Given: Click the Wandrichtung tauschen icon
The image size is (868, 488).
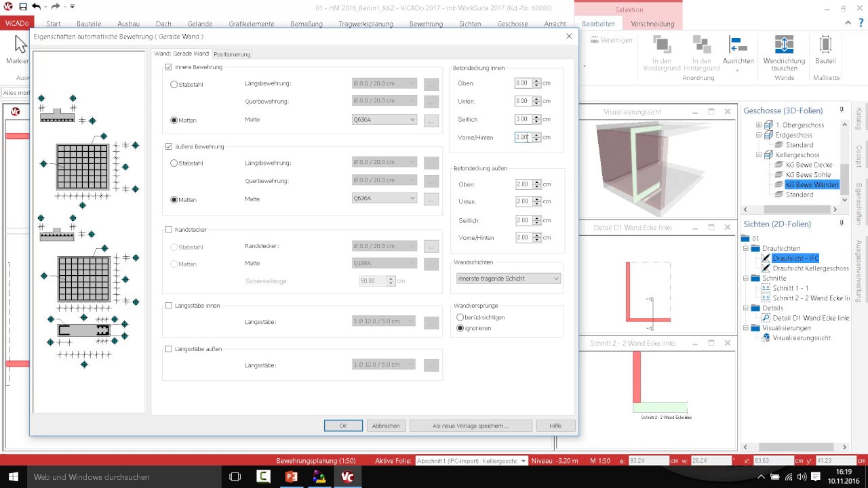Looking at the screenshot, I should click(784, 45).
